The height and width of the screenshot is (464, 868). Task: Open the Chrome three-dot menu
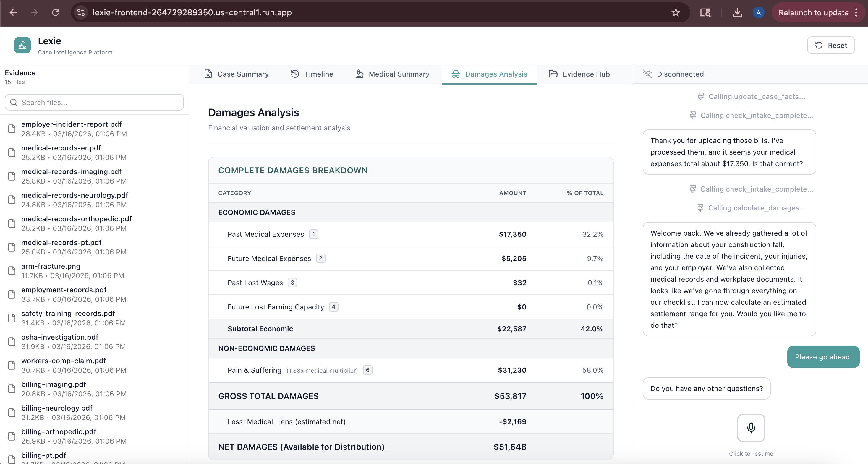856,13
